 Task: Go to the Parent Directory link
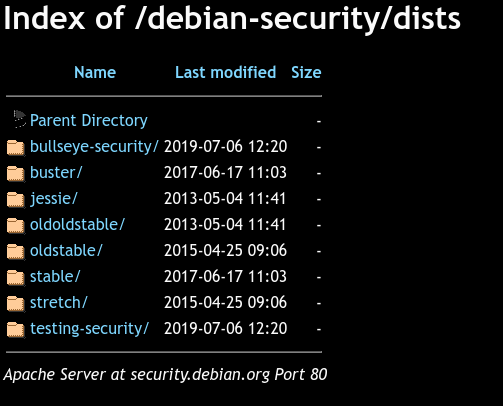pos(89,120)
